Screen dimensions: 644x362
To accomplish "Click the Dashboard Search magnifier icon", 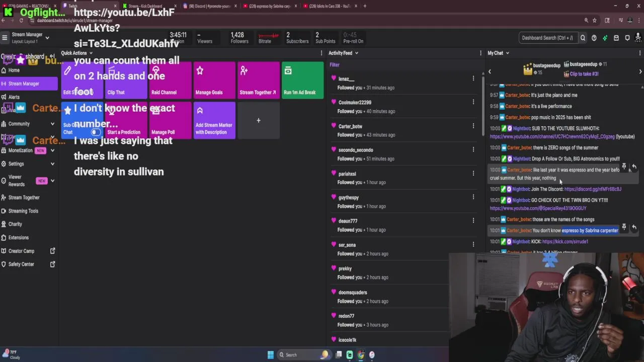I will click(x=583, y=38).
